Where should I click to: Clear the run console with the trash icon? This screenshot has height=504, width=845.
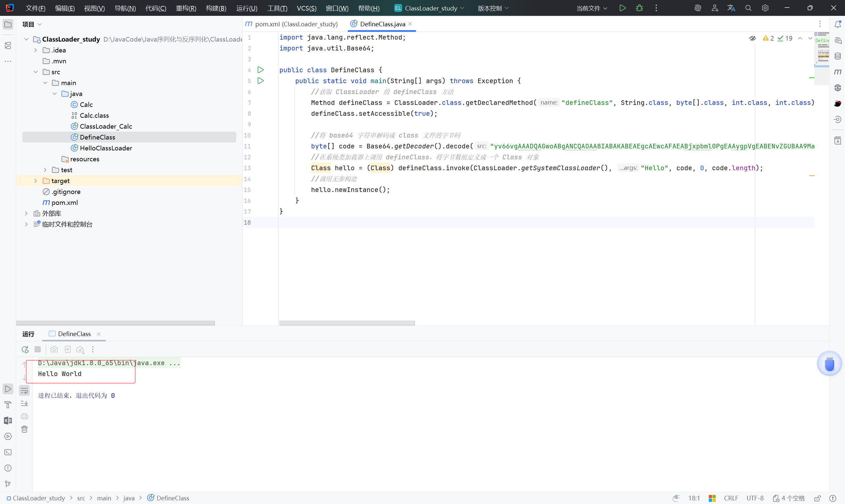pos(24,429)
